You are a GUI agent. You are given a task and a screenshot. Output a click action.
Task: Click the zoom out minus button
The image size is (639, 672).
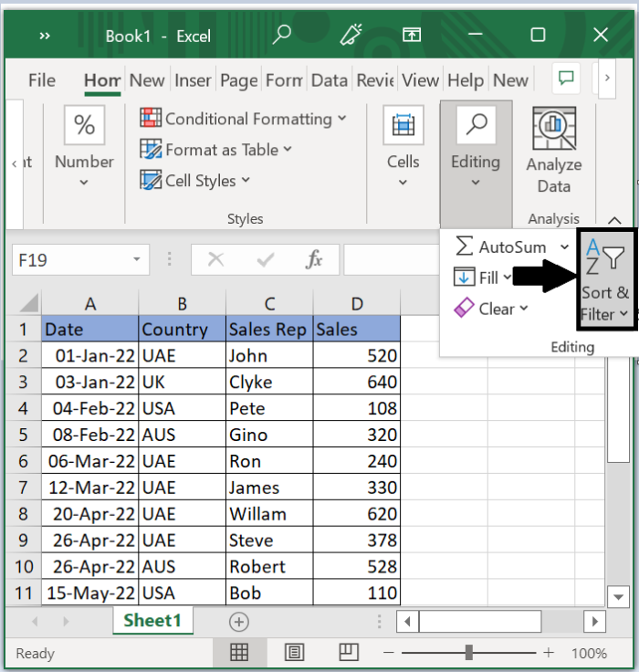(389, 653)
